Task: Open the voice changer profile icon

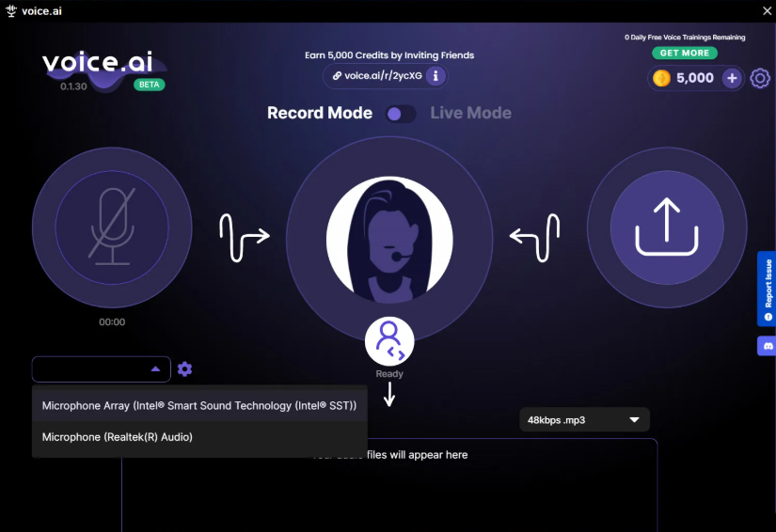Action: pos(389,341)
